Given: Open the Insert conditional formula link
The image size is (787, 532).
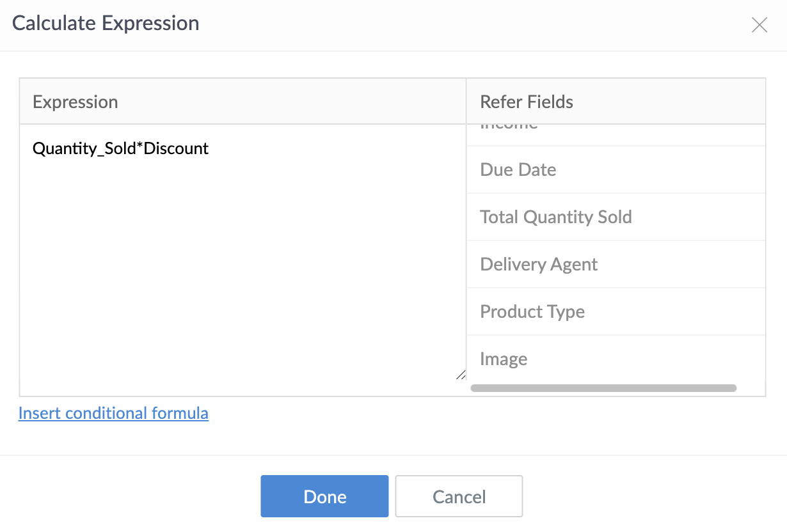Looking at the screenshot, I should [x=113, y=413].
